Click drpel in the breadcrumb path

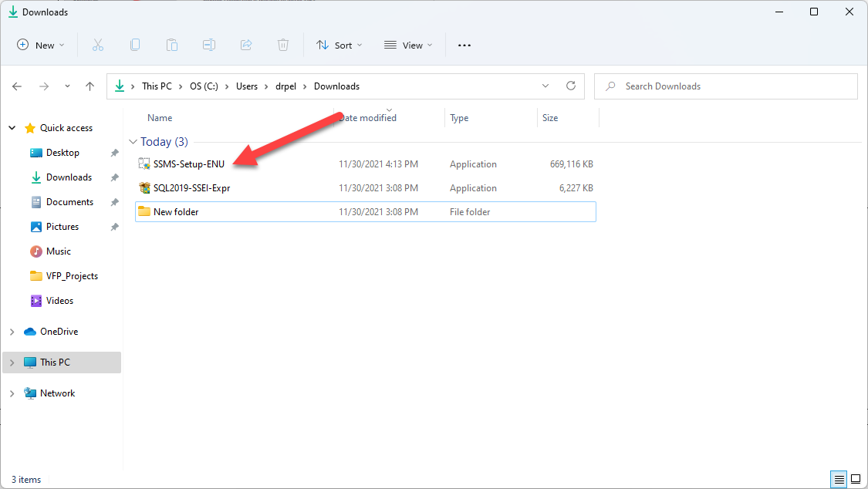pyautogui.click(x=285, y=86)
